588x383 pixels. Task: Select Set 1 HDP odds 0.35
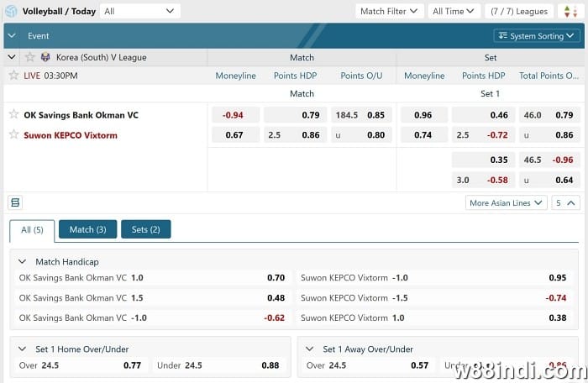click(x=483, y=160)
